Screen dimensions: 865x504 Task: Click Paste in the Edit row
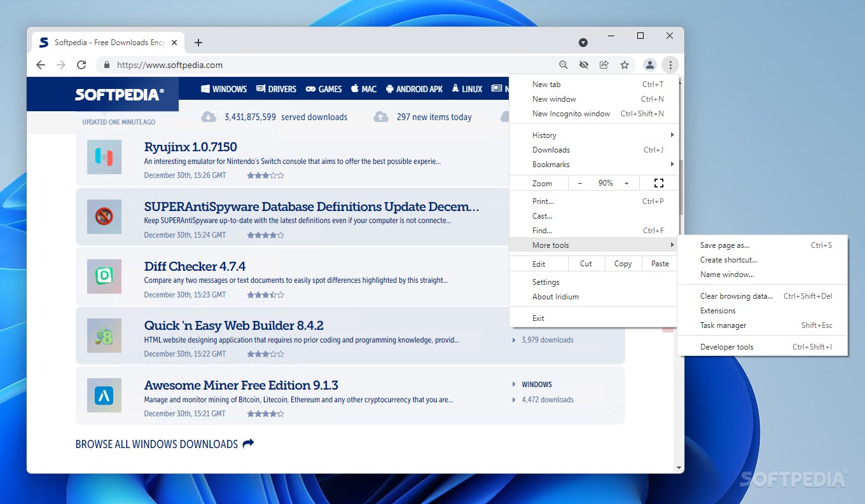[x=660, y=264]
